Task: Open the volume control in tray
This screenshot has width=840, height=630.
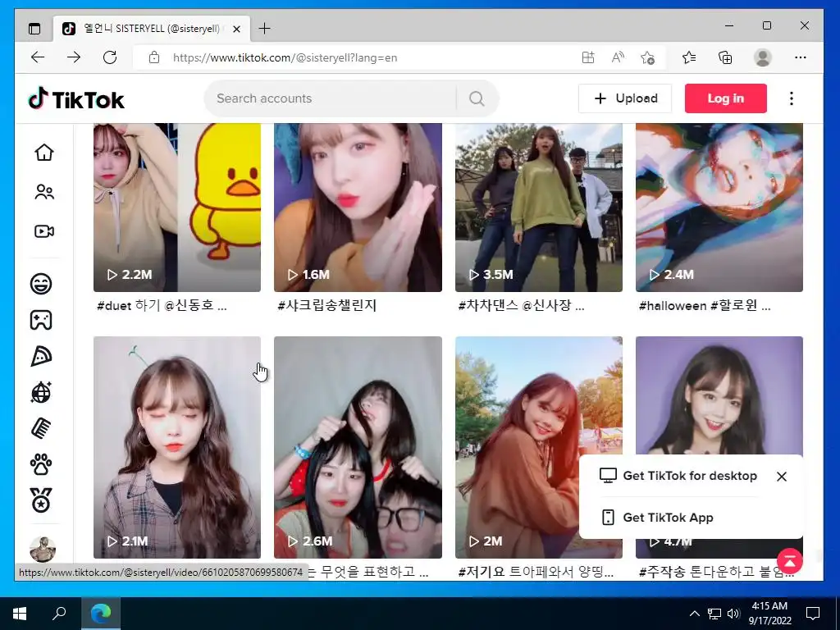Action: pos(733,614)
